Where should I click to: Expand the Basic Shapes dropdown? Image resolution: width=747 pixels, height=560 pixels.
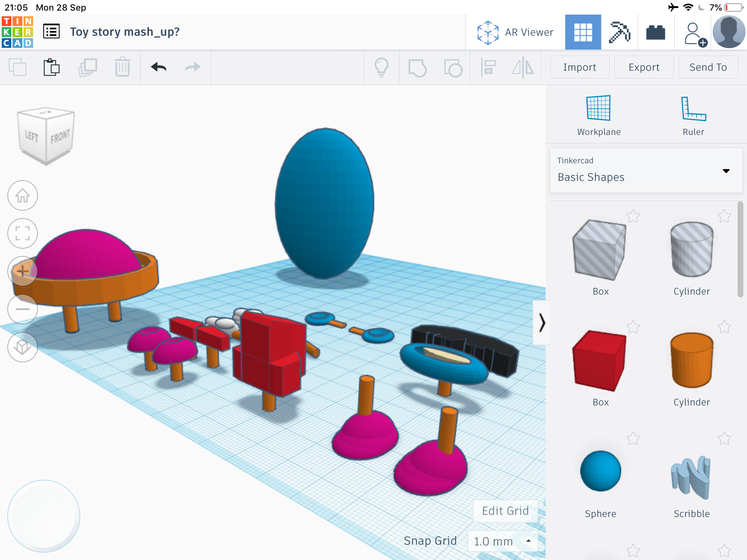tap(726, 171)
